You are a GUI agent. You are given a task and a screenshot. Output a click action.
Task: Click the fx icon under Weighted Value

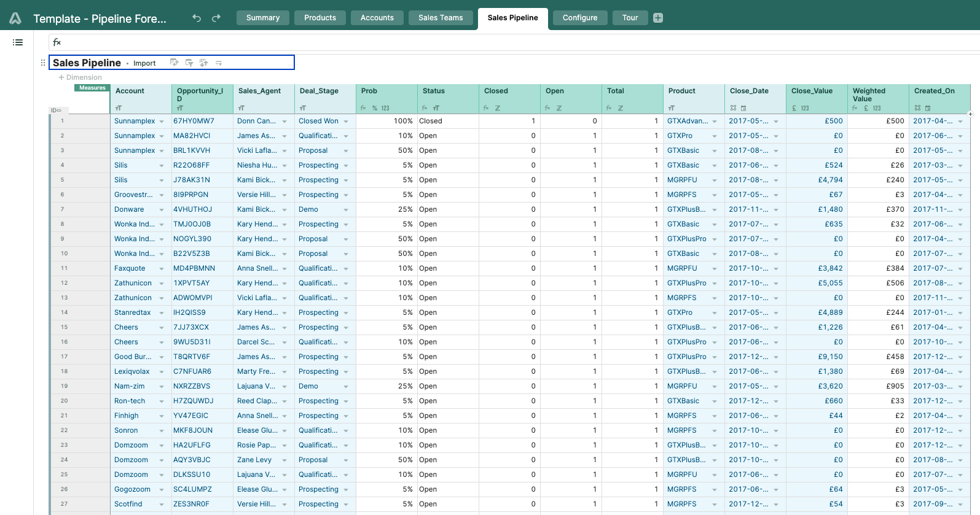pos(855,108)
